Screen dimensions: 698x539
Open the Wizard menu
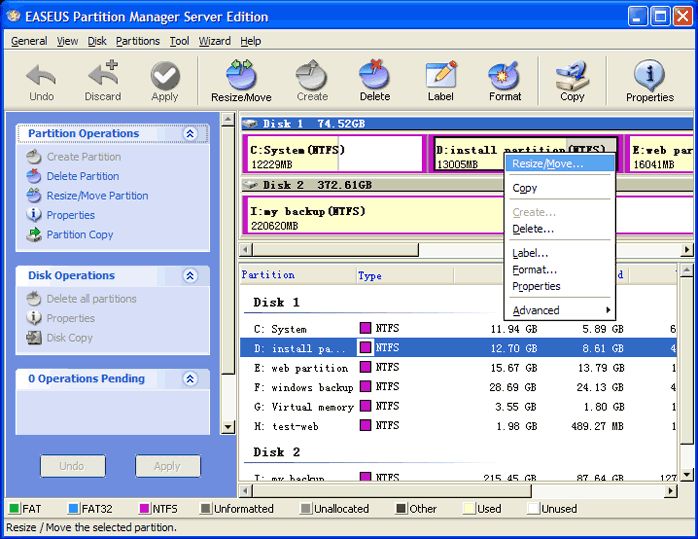(x=215, y=41)
